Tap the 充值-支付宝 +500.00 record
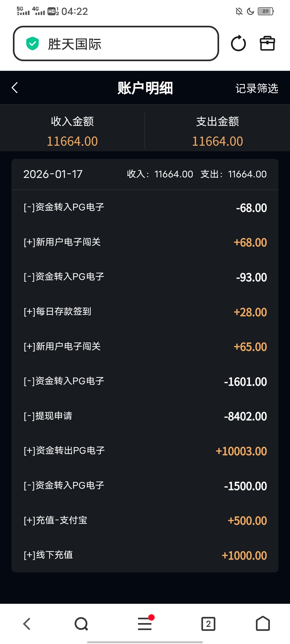Image resolution: width=290 pixels, height=644 pixels. [x=145, y=520]
